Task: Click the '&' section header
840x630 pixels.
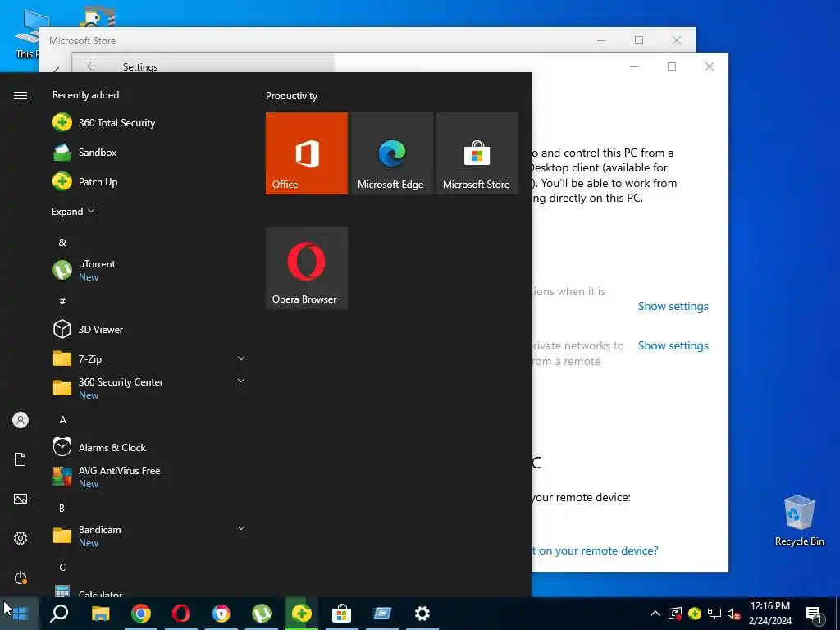Action: coord(62,242)
